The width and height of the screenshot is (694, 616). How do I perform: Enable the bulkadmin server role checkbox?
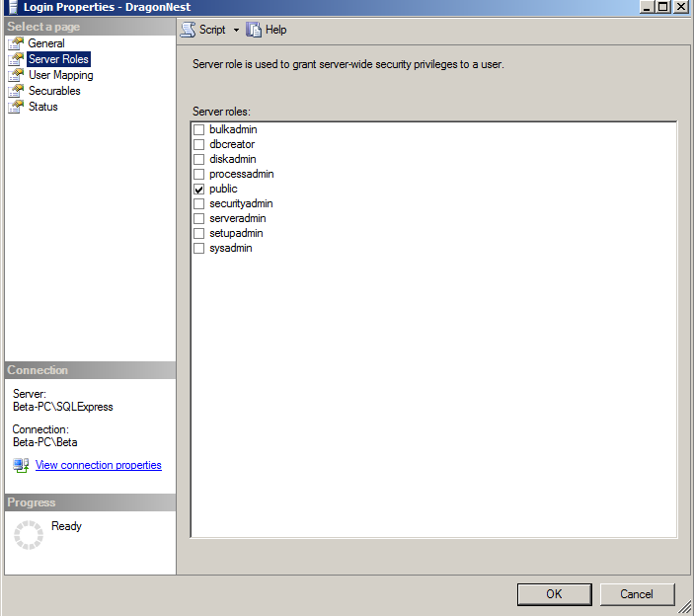point(199,129)
